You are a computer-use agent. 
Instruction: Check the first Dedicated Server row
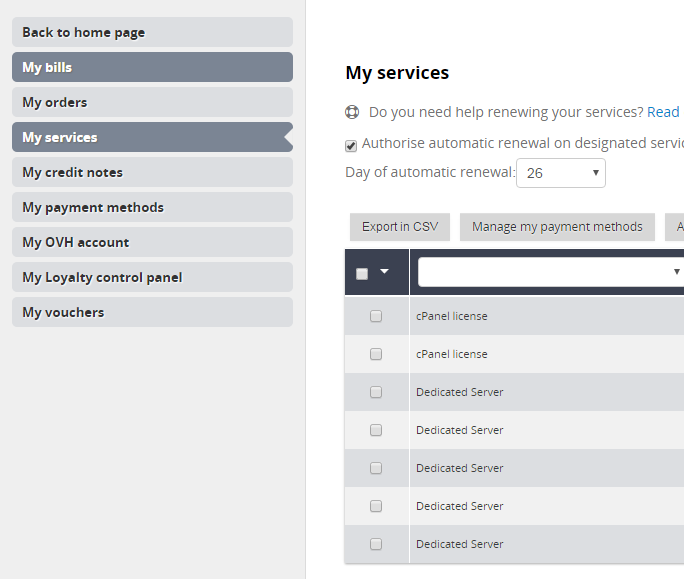coord(376,392)
